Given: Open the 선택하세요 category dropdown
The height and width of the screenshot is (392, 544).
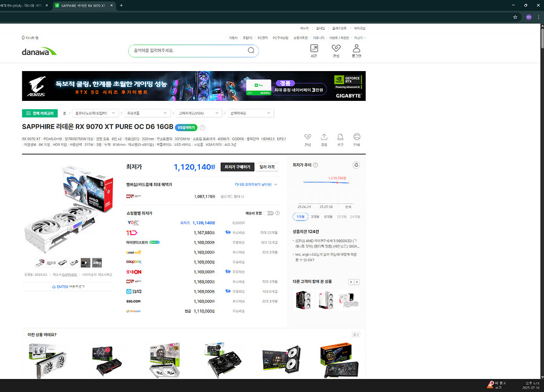Looking at the screenshot, I should coord(251,113).
